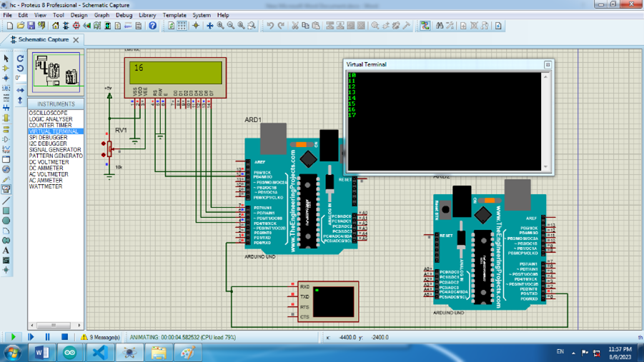Viewport: 644px width, 362px height.
Task: Open the Debug menu
Action: click(x=124, y=14)
